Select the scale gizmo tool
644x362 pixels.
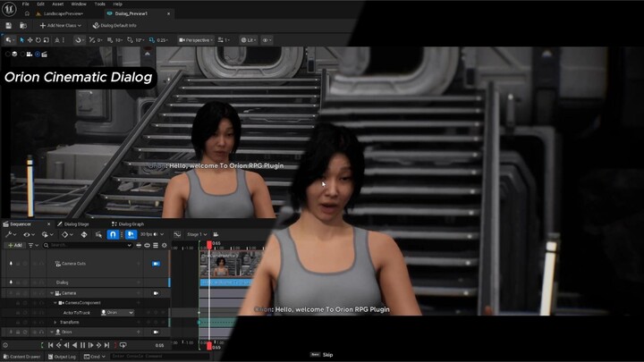pos(46,40)
